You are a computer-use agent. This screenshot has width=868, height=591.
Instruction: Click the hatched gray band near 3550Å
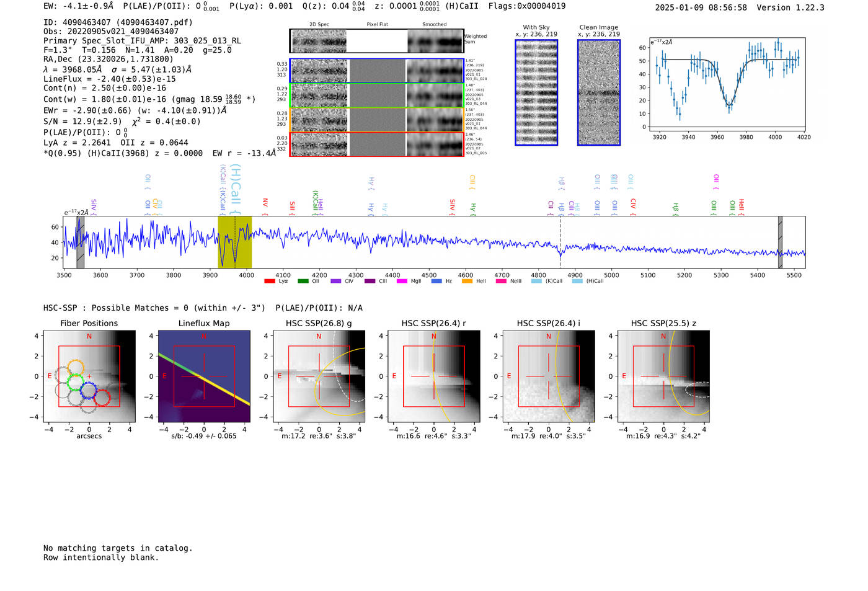point(80,242)
